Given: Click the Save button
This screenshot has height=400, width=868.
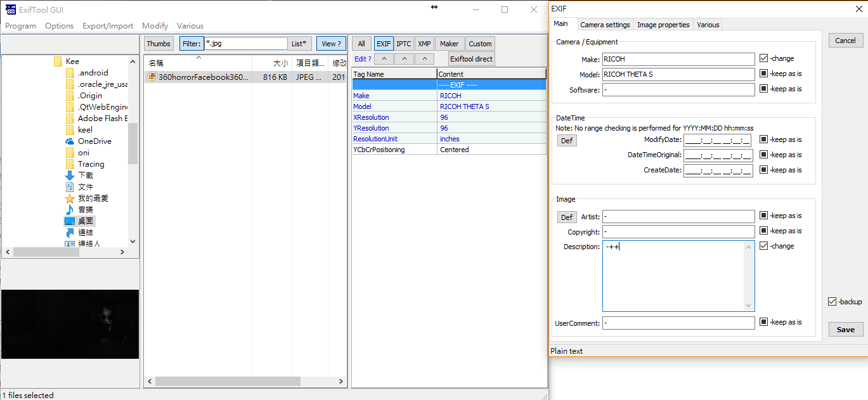Looking at the screenshot, I should (846, 330).
